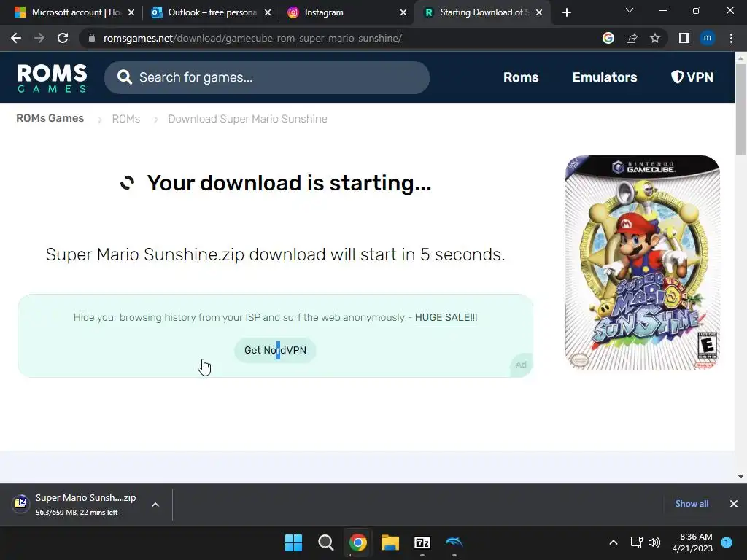Share this page via share icon
Image resolution: width=747 pixels, height=560 pixels.
tap(632, 38)
